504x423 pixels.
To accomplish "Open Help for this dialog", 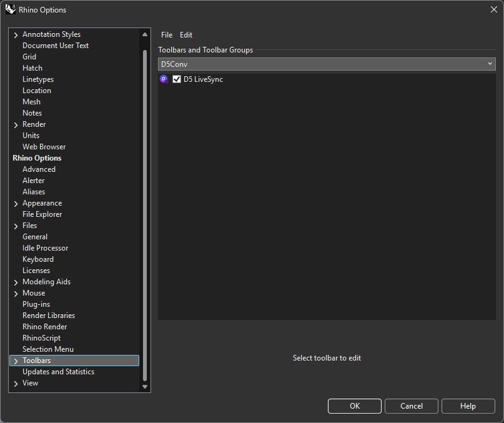I will 468,406.
